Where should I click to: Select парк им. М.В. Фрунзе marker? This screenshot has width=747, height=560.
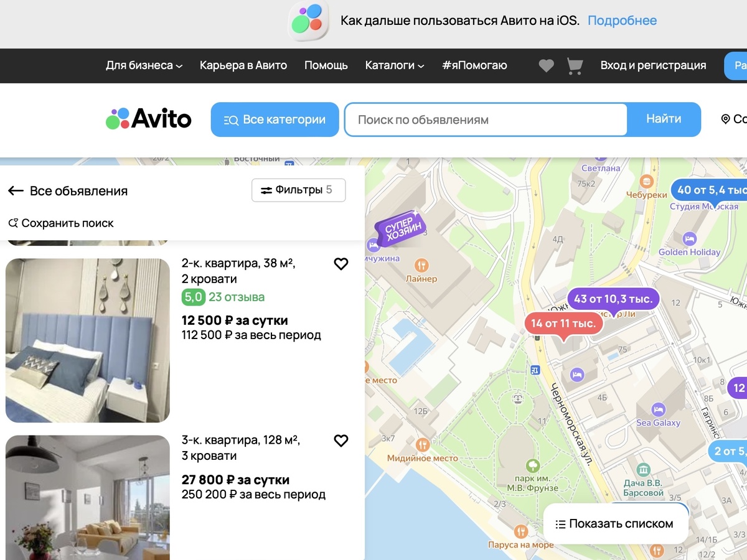coord(532,465)
